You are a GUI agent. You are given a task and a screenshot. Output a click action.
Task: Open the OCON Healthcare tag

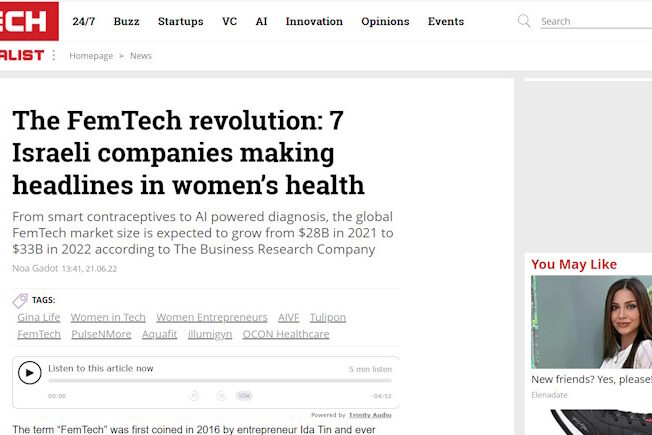coord(285,334)
